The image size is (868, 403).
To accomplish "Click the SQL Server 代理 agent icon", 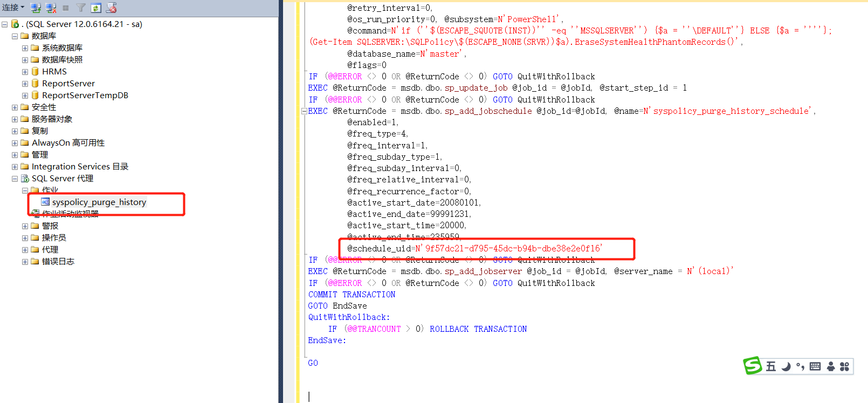I will 25,178.
